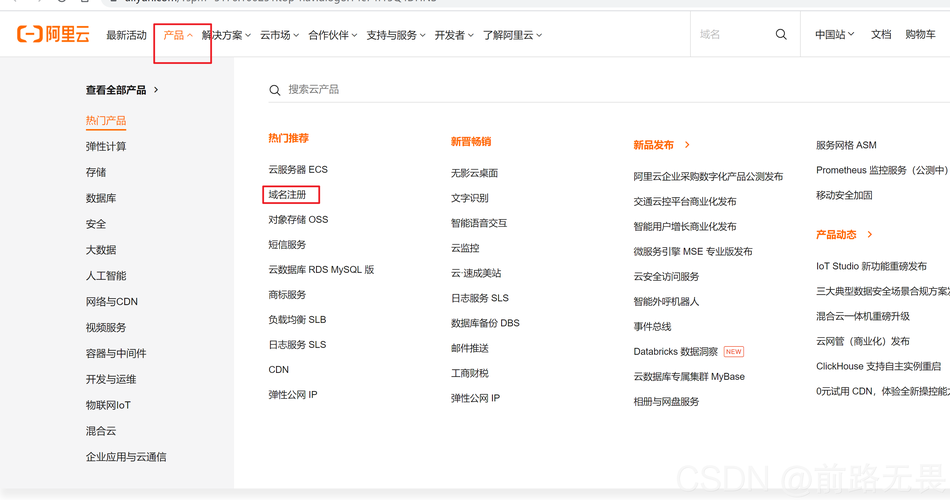Viewport: 950px width, 500px height.
Task: Open 负载均衡 SLB product link
Action: click(297, 319)
